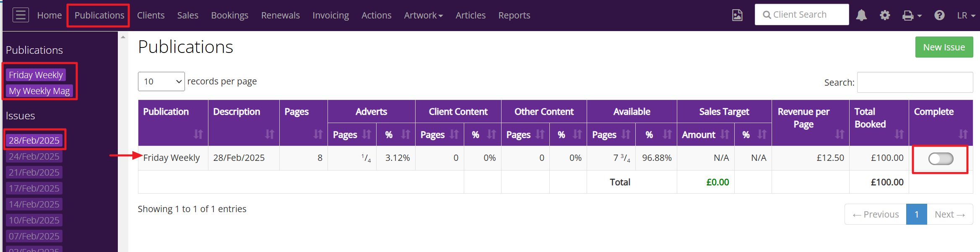
Task: Toggle Complete switch for Friday Weekly
Action: [x=941, y=159]
